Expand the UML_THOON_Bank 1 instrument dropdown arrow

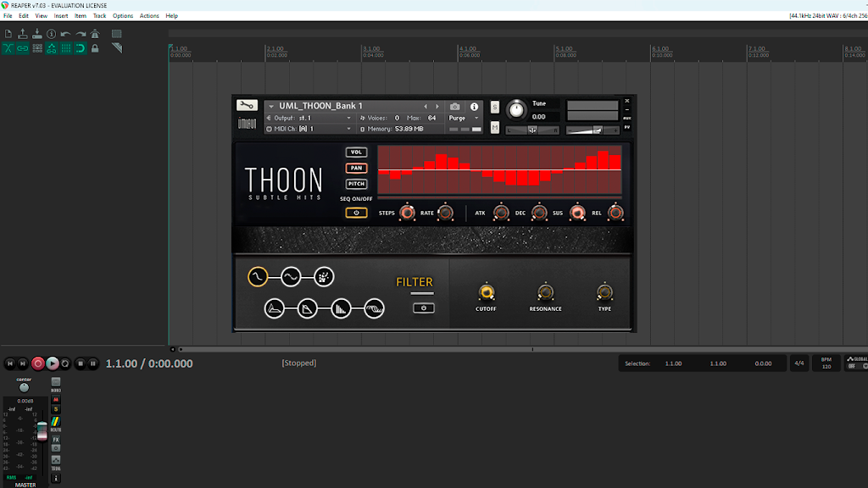(x=271, y=106)
